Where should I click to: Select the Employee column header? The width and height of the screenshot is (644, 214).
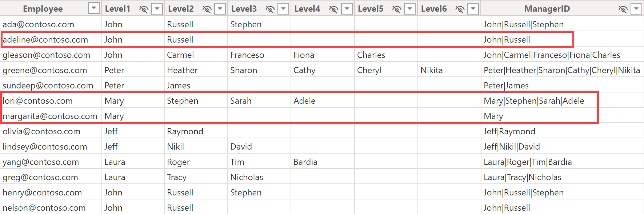click(43, 9)
